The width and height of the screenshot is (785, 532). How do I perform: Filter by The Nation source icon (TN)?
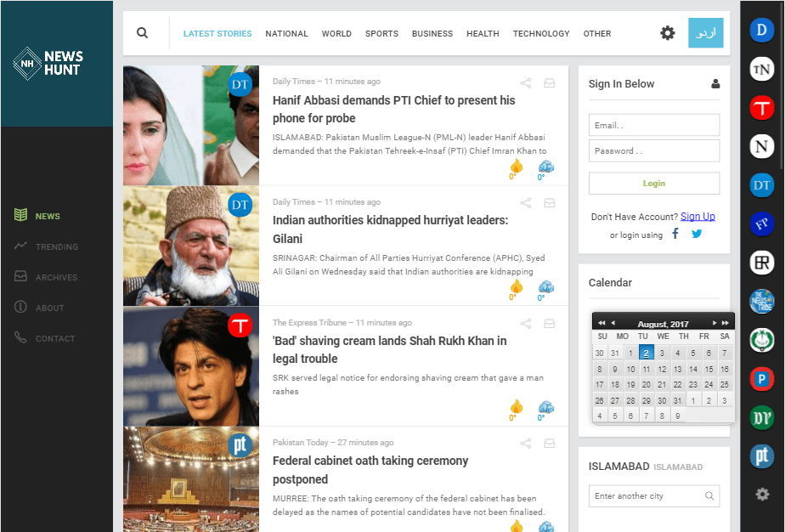pos(761,69)
